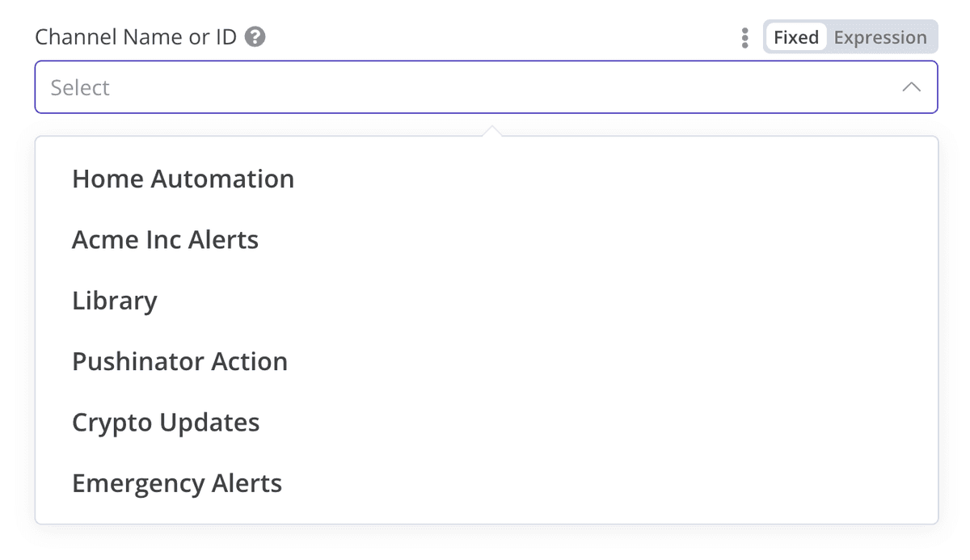Choose Home Automation from the channel list
The height and width of the screenshot is (560, 970).
183,179
